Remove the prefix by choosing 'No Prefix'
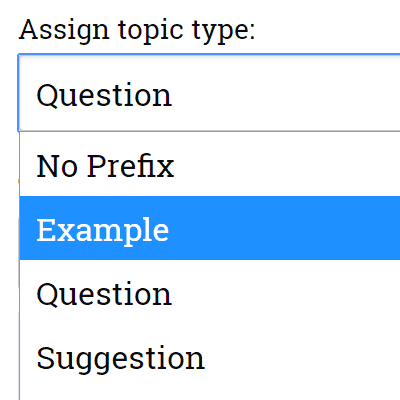 pos(210,165)
